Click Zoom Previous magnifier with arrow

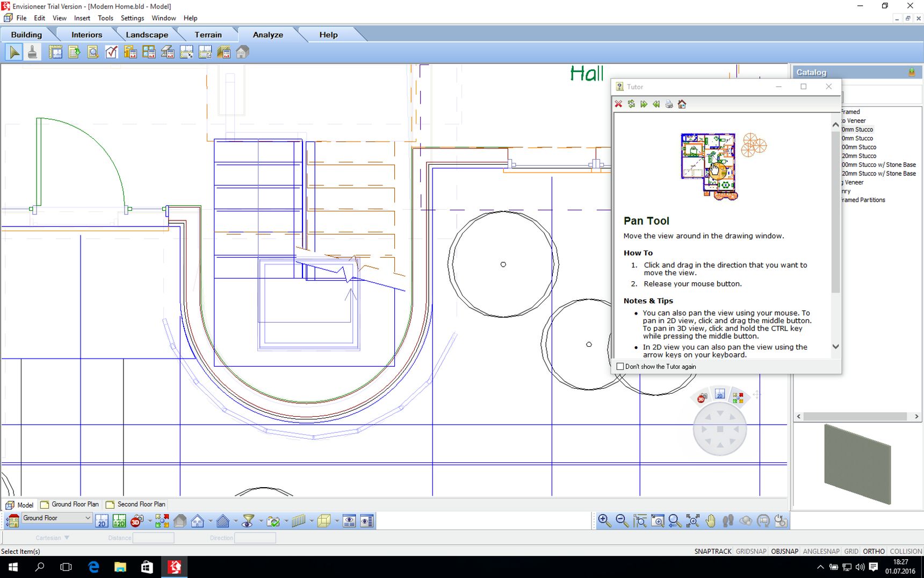675,520
